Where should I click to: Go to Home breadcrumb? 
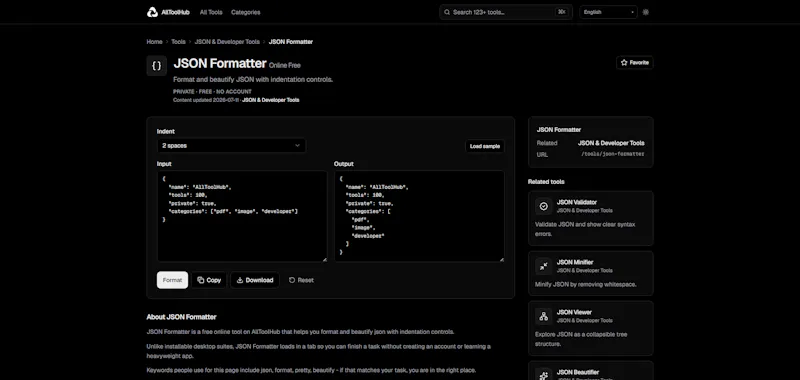[155, 42]
